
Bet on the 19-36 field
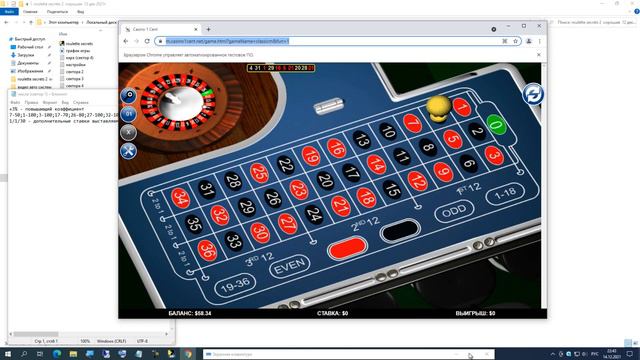point(235,285)
